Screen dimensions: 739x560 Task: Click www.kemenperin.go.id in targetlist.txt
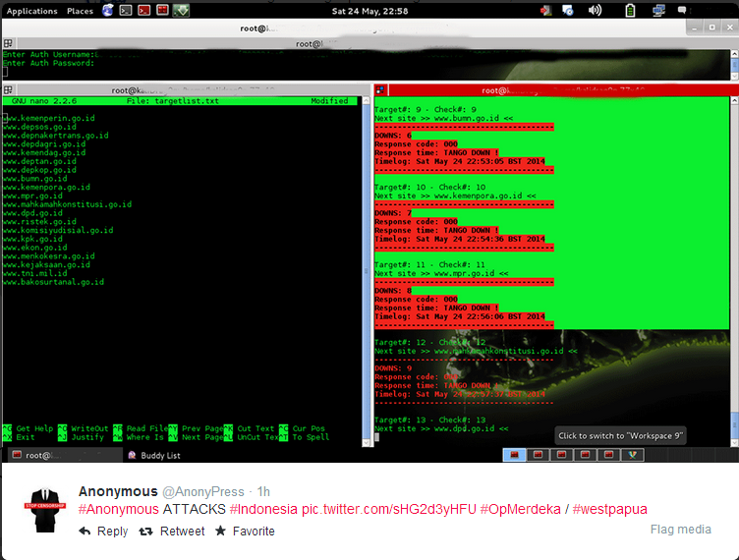pyautogui.click(x=49, y=118)
